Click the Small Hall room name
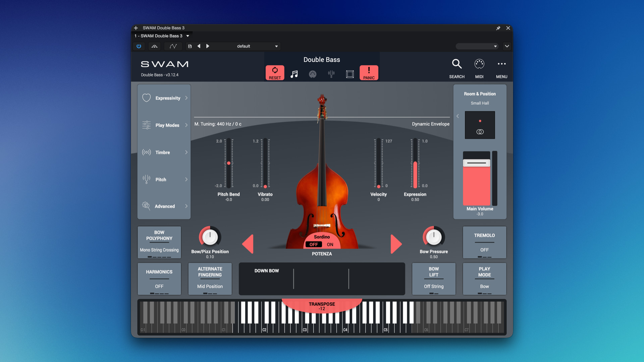Screen dimensions: 644x362 point(480,103)
